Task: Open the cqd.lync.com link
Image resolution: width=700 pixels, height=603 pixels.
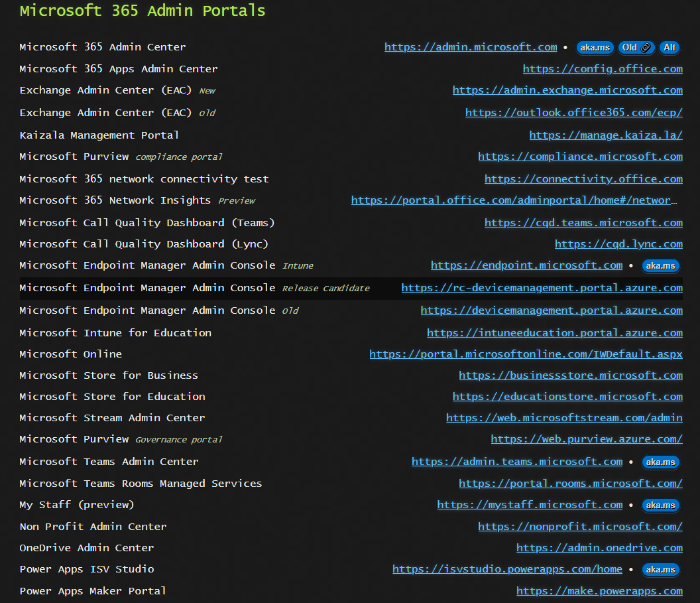Action: [618, 244]
